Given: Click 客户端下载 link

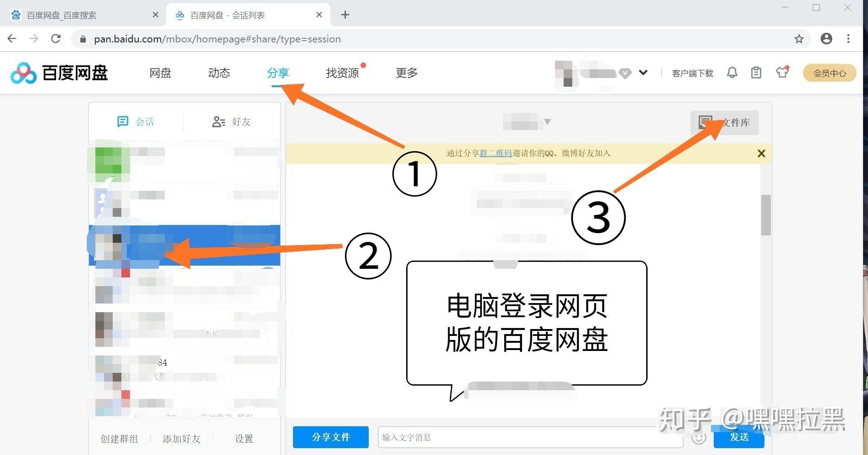Looking at the screenshot, I should [x=692, y=73].
